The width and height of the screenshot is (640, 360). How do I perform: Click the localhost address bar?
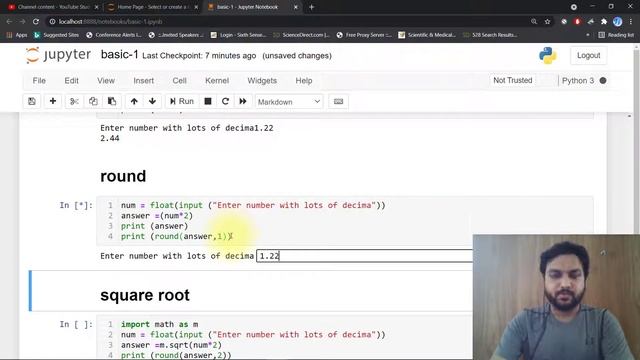click(x=286, y=21)
